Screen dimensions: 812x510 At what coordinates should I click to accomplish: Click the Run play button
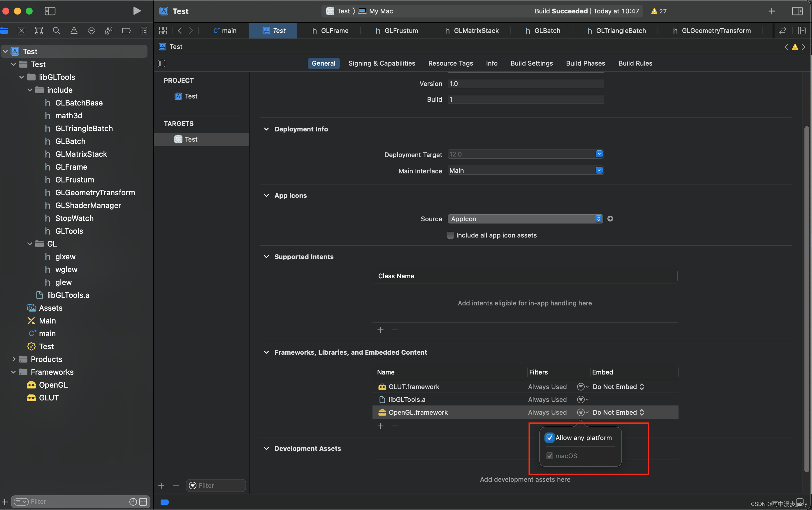137,11
